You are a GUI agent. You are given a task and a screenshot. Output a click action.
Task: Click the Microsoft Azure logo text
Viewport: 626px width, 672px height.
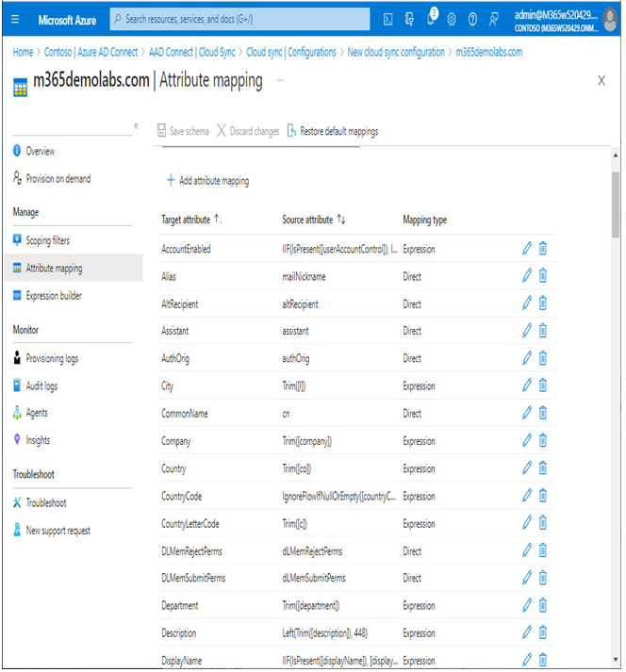pyautogui.click(x=67, y=20)
